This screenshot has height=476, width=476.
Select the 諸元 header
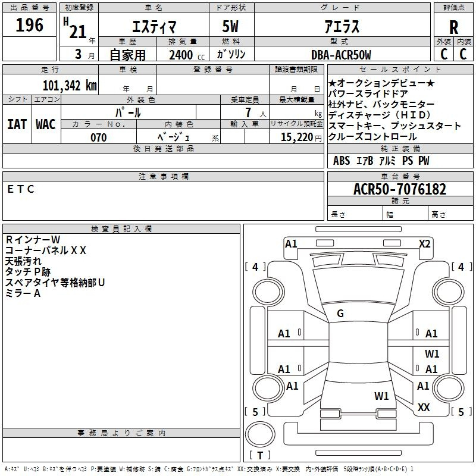pyautogui.click(x=400, y=201)
